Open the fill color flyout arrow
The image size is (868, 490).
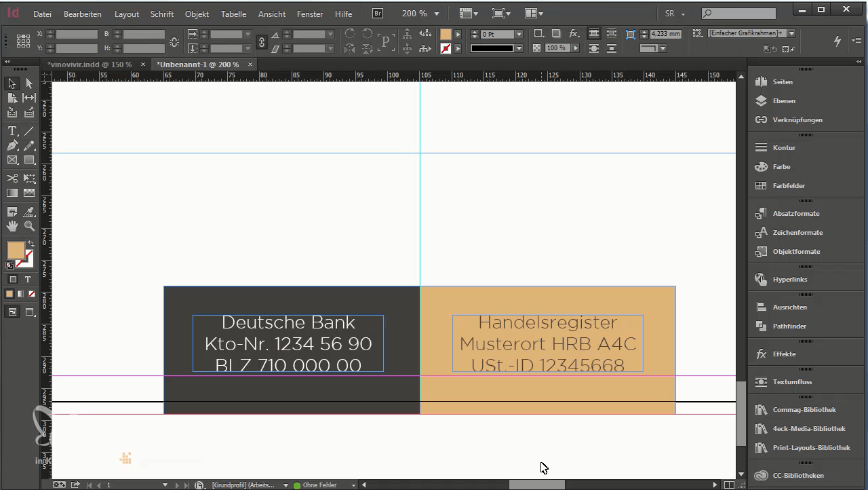coord(458,34)
